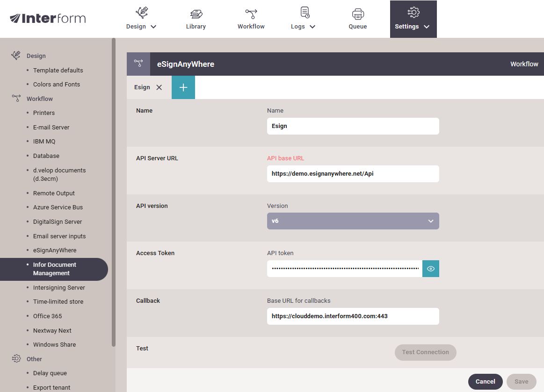Open the Version v6 dropdown
This screenshot has width=544, height=392.
[353, 221]
